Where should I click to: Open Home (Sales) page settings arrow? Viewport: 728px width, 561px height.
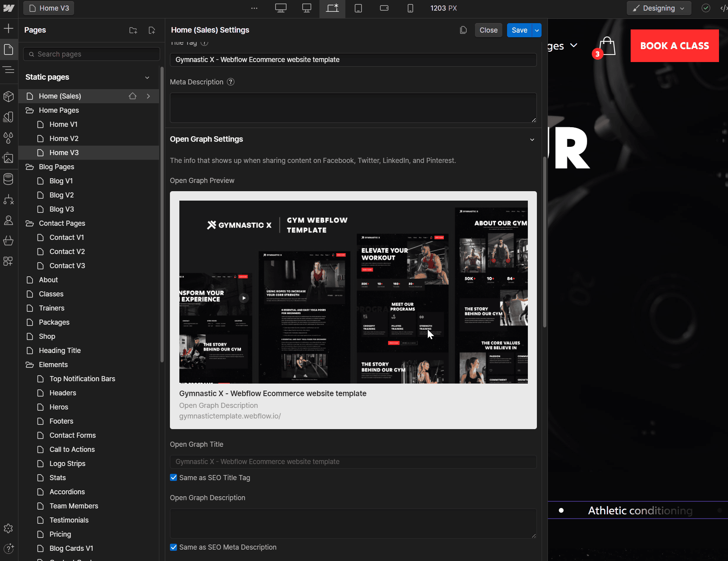point(148,96)
